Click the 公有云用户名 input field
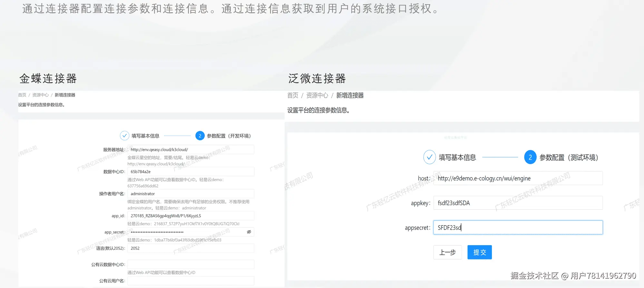644x288 pixels. pyautogui.click(x=191, y=281)
